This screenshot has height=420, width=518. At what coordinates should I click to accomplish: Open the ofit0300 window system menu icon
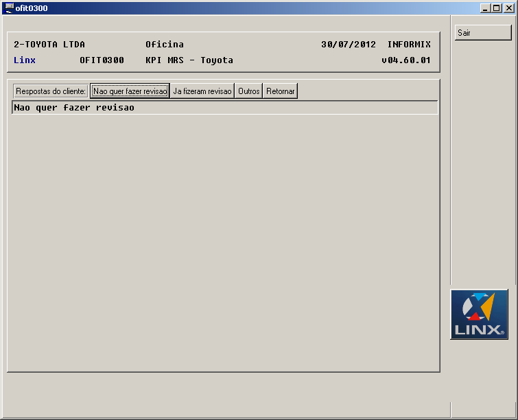coord(9,8)
